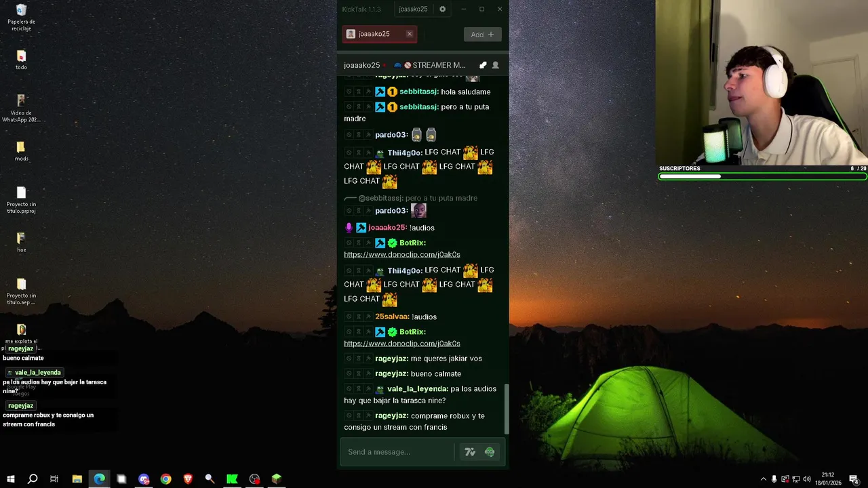Switch to Microsoft Edge on taskbar
The width and height of the screenshot is (868, 488).
pyautogui.click(x=99, y=479)
